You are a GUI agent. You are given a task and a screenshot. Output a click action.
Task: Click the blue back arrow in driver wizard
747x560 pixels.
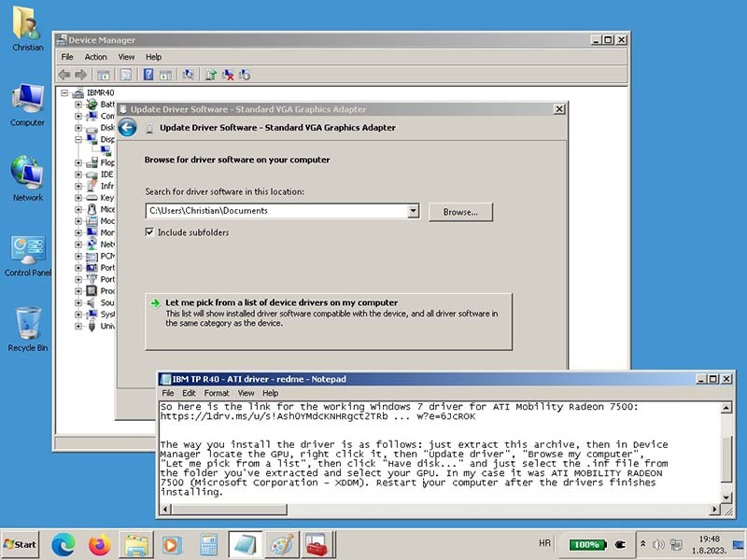(x=127, y=128)
